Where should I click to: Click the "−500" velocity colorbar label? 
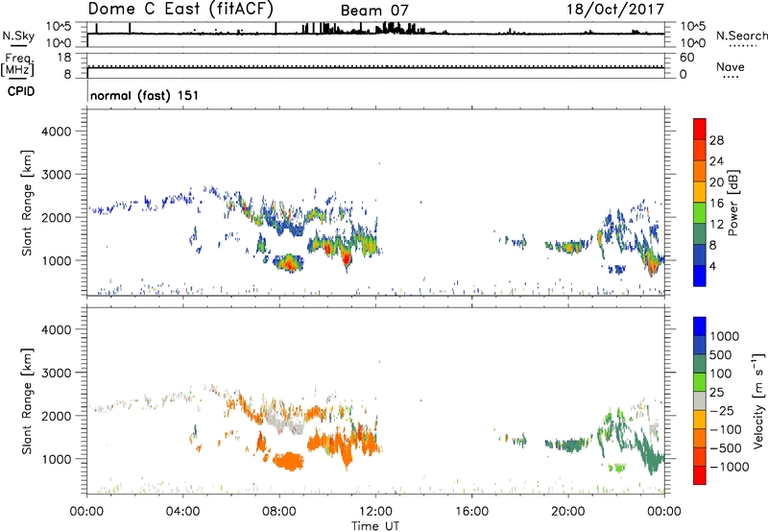pos(726,448)
